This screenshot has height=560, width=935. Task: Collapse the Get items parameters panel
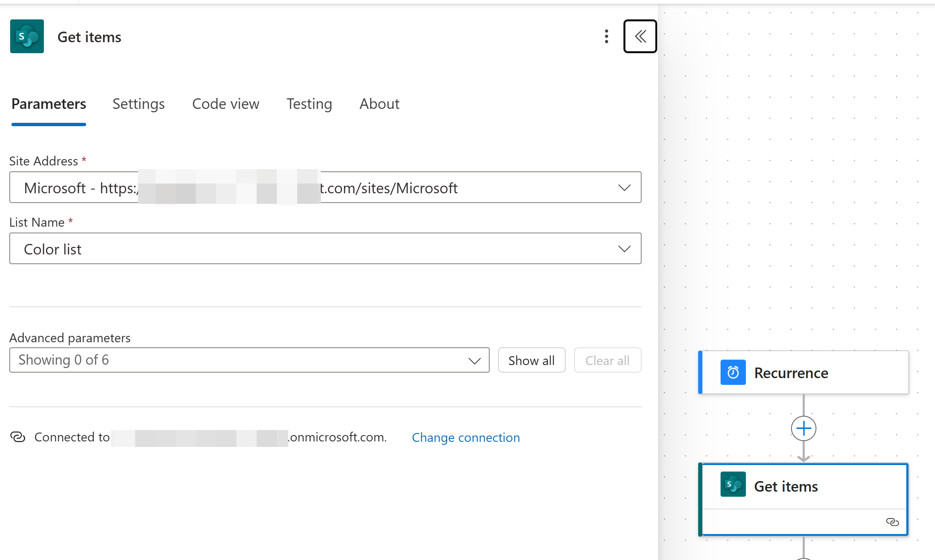tap(640, 37)
